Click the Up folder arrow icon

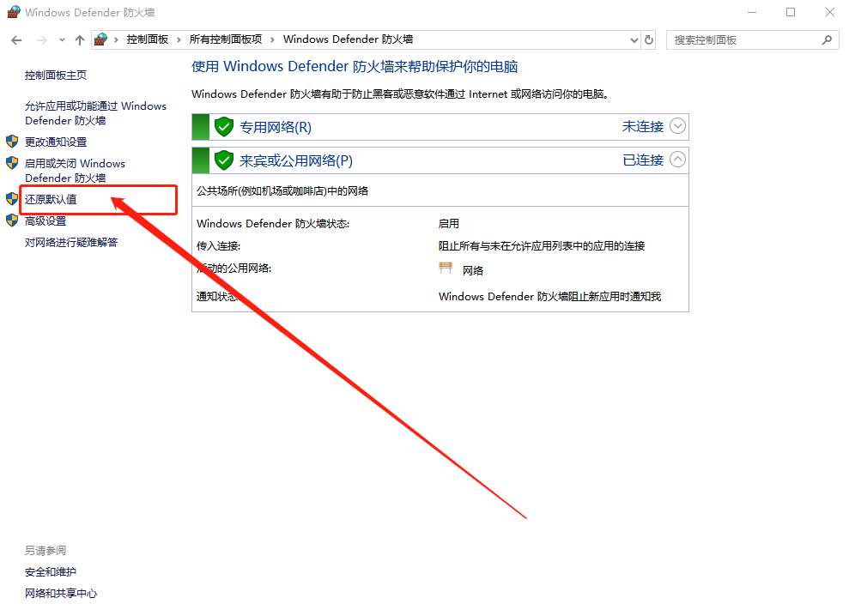[80, 40]
